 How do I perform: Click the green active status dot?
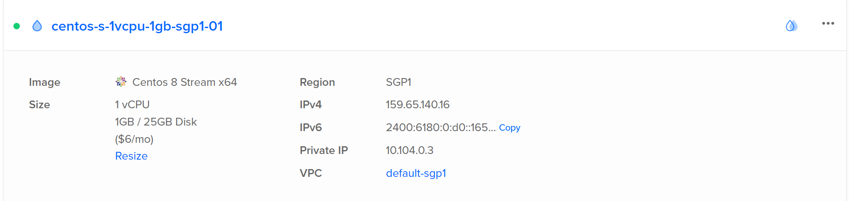17,26
